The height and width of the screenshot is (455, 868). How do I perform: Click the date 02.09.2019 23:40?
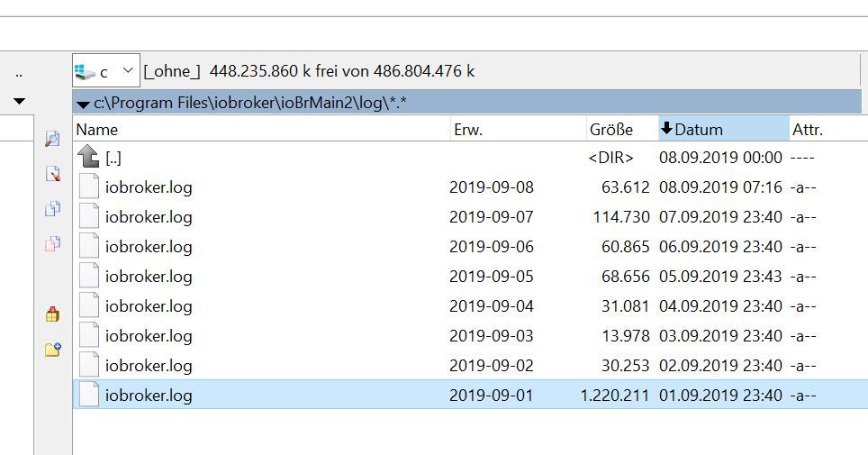720,365
